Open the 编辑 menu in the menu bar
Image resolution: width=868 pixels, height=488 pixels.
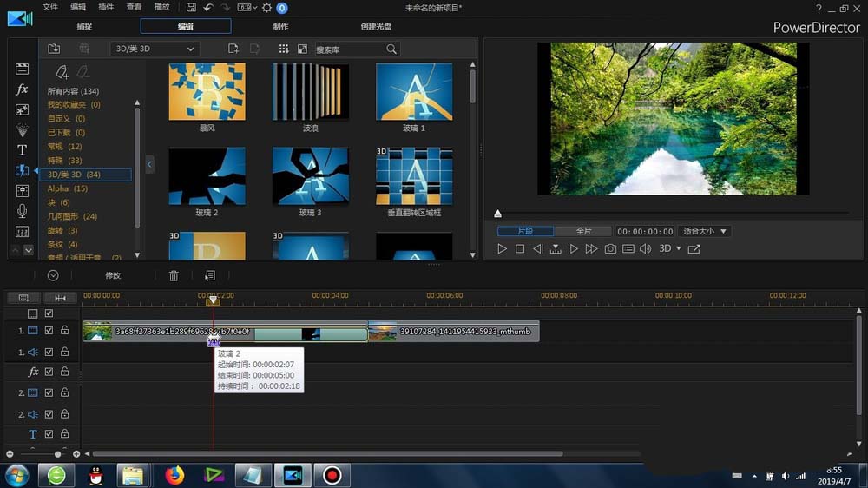pyautogui.click(x=78, y=7)
